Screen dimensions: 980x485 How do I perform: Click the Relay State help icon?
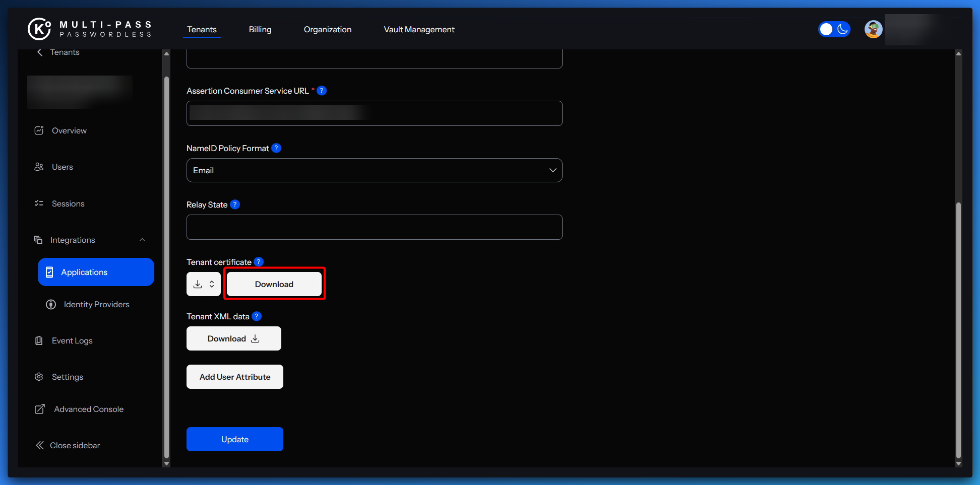tap(235, 204)
